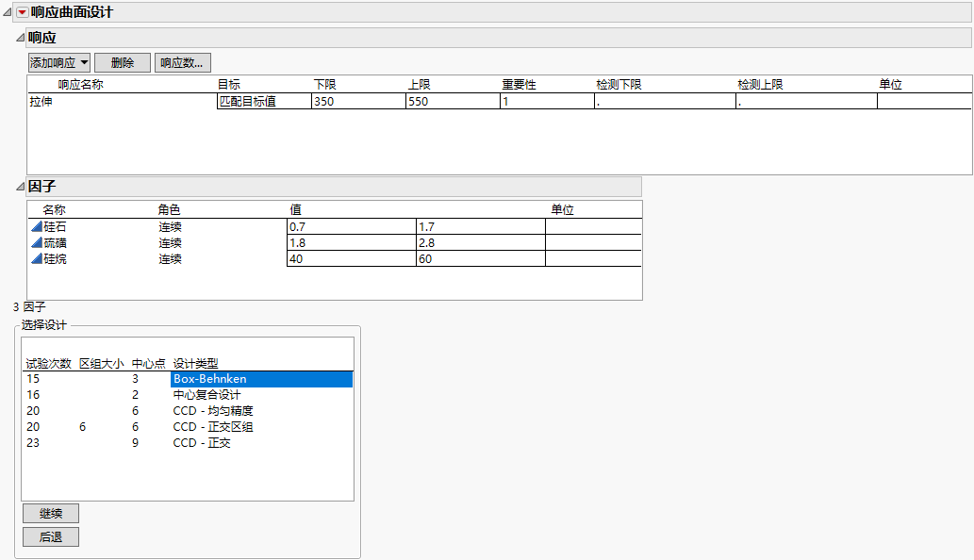Image resolution: width=974 pixels, height=560 pixels.
Task: Open the red triangle menu on 响应曲面设计
Action: (x=24, y=12)
